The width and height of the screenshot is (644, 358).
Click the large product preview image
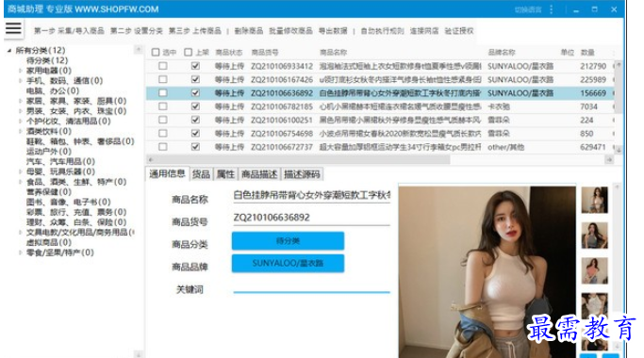[487, 271]
